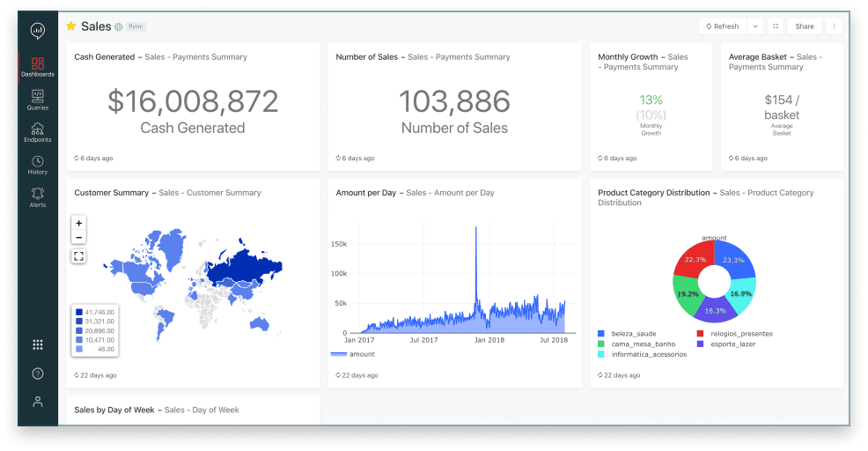868x451 pixels.
Task: Go to Endpoints in the sidebar
Action: (38, 132)
